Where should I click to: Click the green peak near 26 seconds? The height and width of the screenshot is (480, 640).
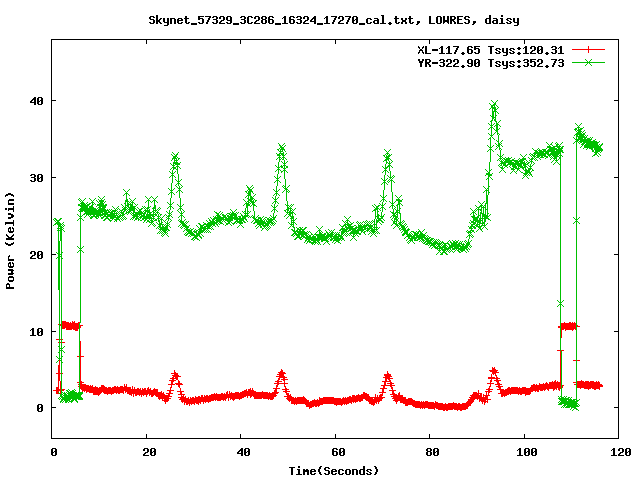(x=175, y=156)
